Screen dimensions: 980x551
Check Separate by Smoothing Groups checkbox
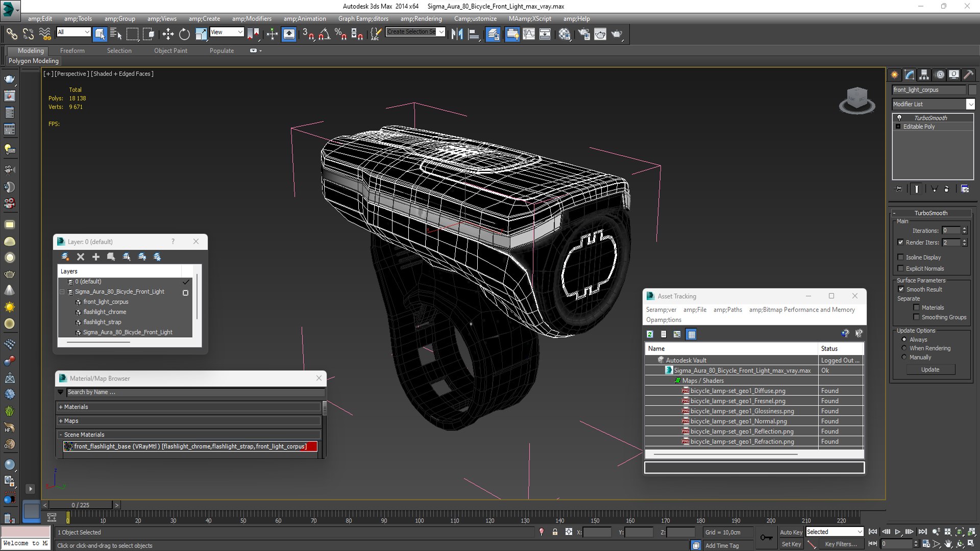916,317
